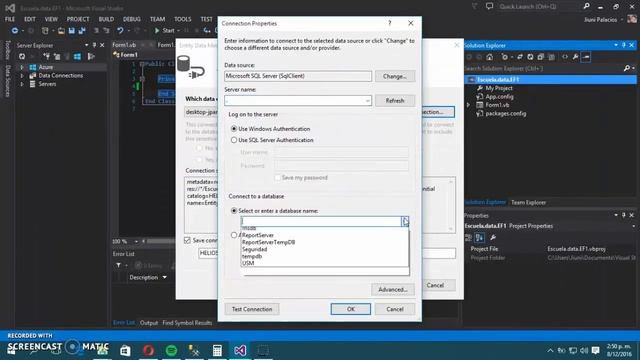Click Connect to Server icon, Server Explorer

[57, 57]
